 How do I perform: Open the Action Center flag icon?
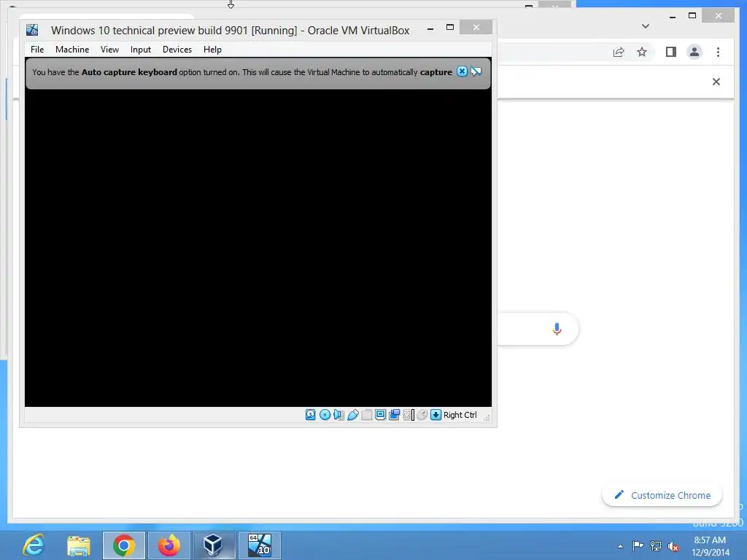click(x=638, y=545)
